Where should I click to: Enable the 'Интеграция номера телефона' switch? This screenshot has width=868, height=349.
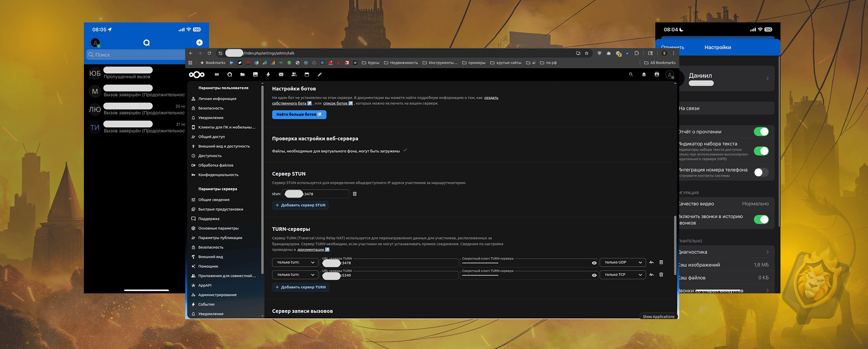[x=761, y=173]
